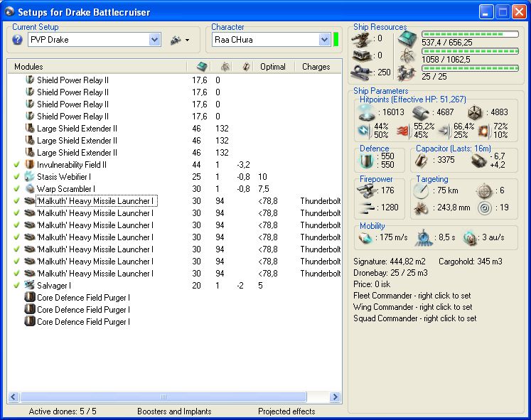Click the horizontal scrollbar of the module list

[x=163, y=397]
